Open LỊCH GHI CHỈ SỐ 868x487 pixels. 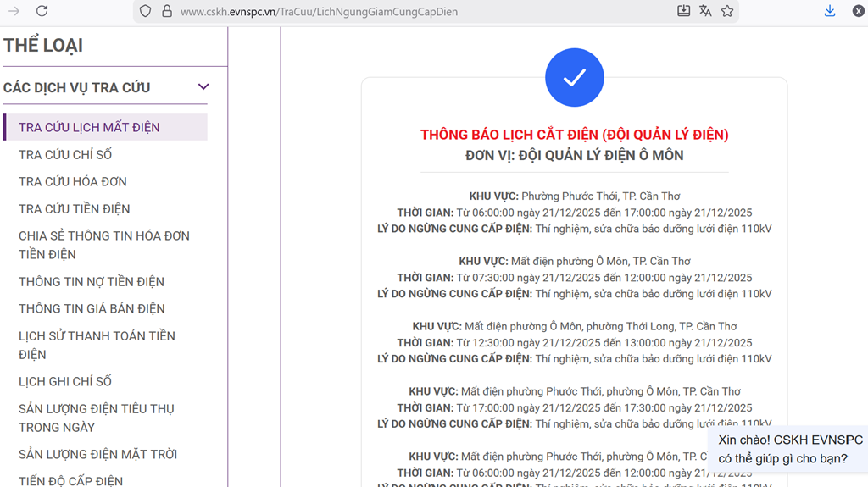65,382
